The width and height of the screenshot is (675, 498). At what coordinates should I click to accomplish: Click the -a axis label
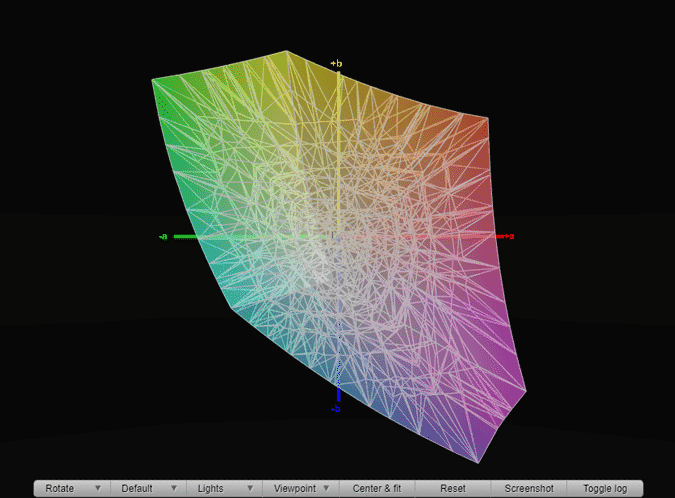click(163, 237)
